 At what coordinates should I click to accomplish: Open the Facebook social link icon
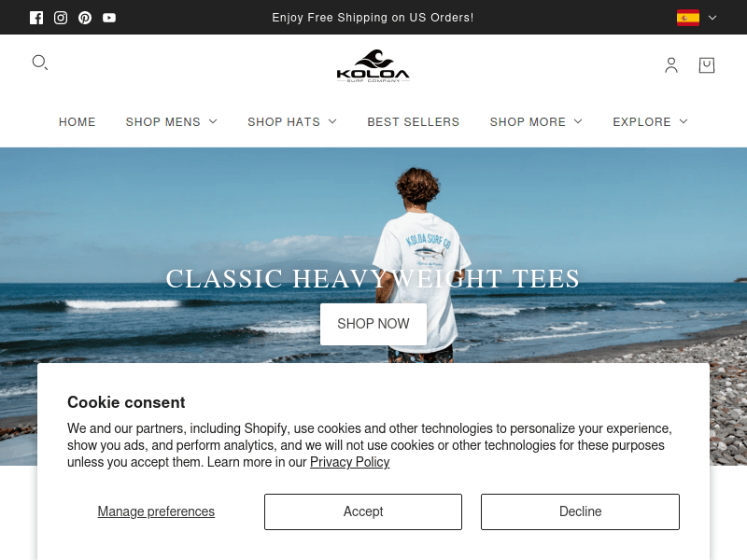point(36,18)
